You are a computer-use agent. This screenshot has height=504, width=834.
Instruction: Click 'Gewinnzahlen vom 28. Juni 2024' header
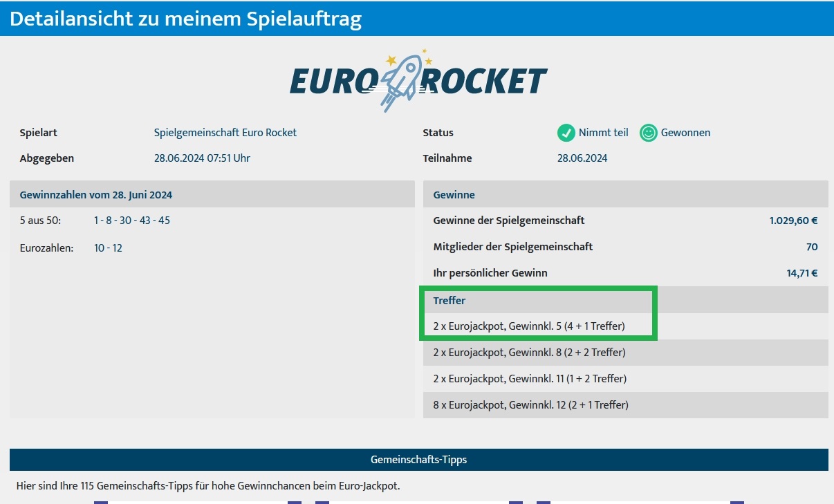(x=212, y=194)
